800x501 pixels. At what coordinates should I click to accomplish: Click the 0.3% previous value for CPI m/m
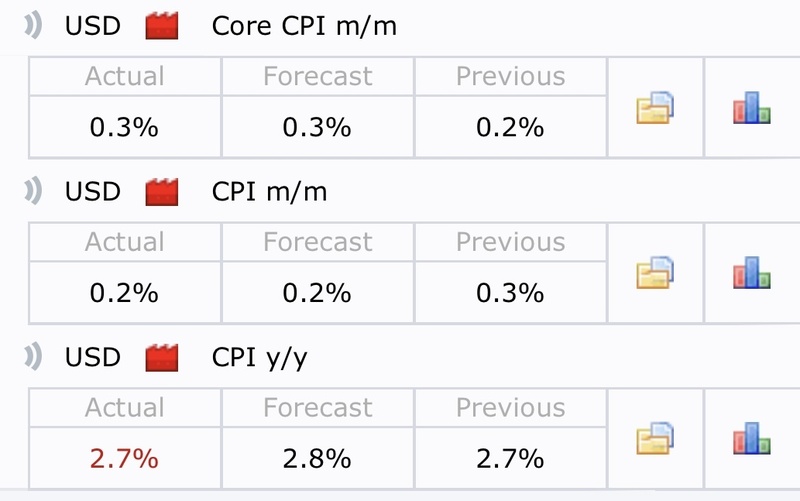pos(510,293)
